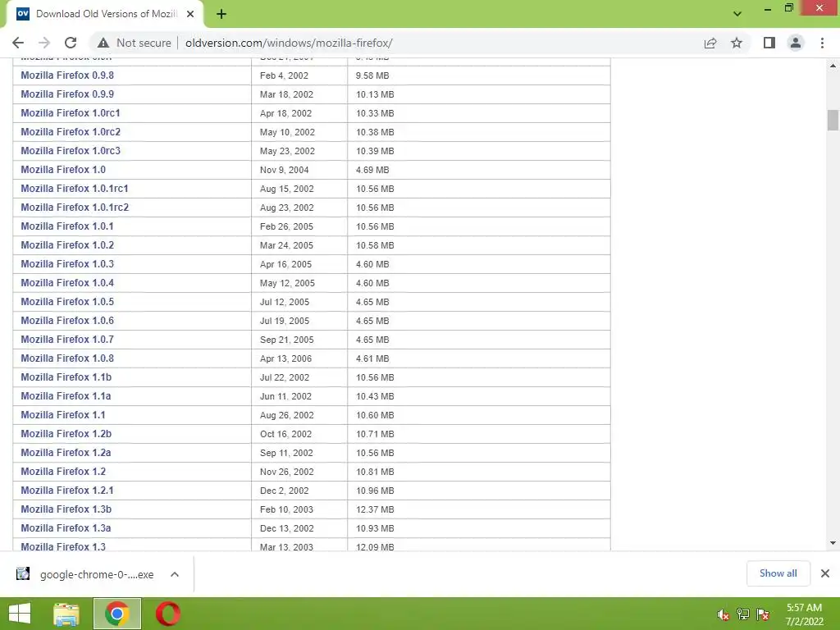Select the size 10.96 MB
This screenshot has width=840, height=630.
[x=375, y=491]
